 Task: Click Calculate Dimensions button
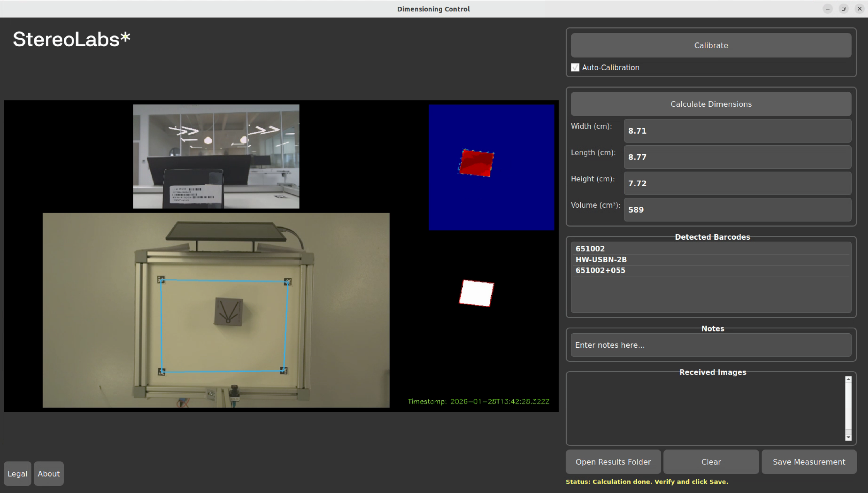(710, 104)
